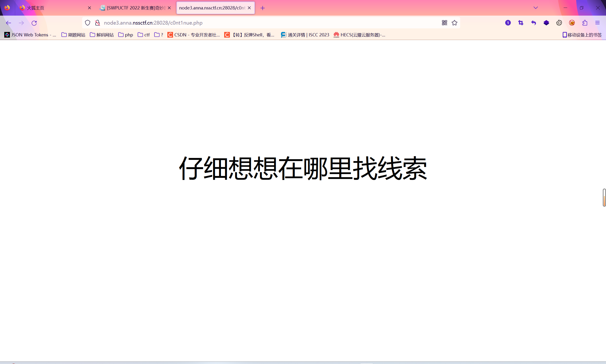The height and width of the screenshot is (364, 606).
Task: Open the CSDN bookmark link
Action: coord(194,35)
